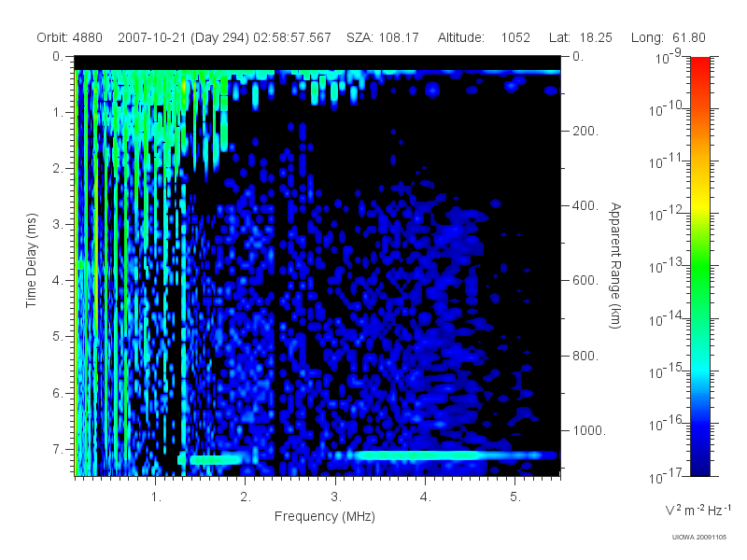This screenshot has height=560, width=747.
Task: Click the frequency axis tick label '5.'
Action: click(515, 497)
